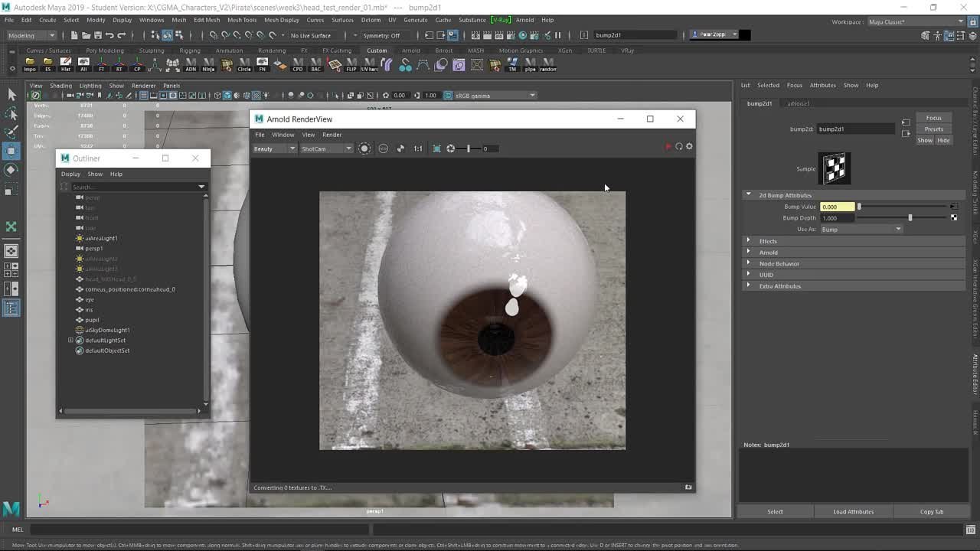Open the Display menu in the Outliner

pos(70,174)
